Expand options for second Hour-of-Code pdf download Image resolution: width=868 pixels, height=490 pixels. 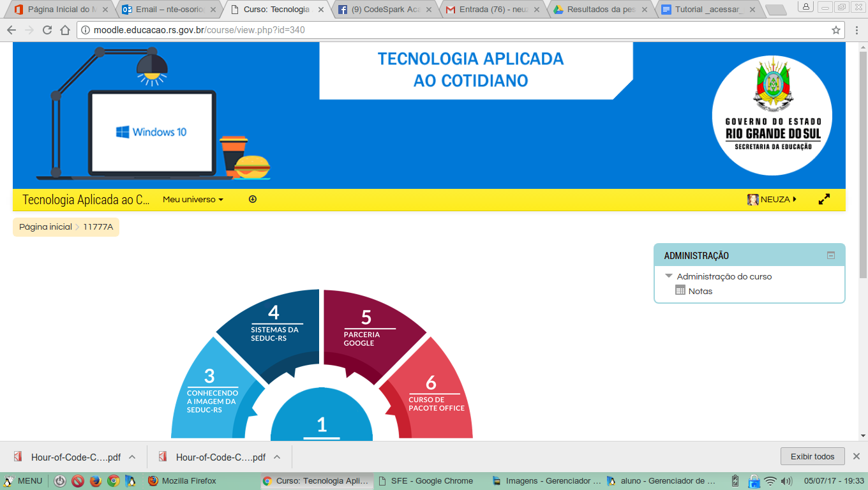277,457
